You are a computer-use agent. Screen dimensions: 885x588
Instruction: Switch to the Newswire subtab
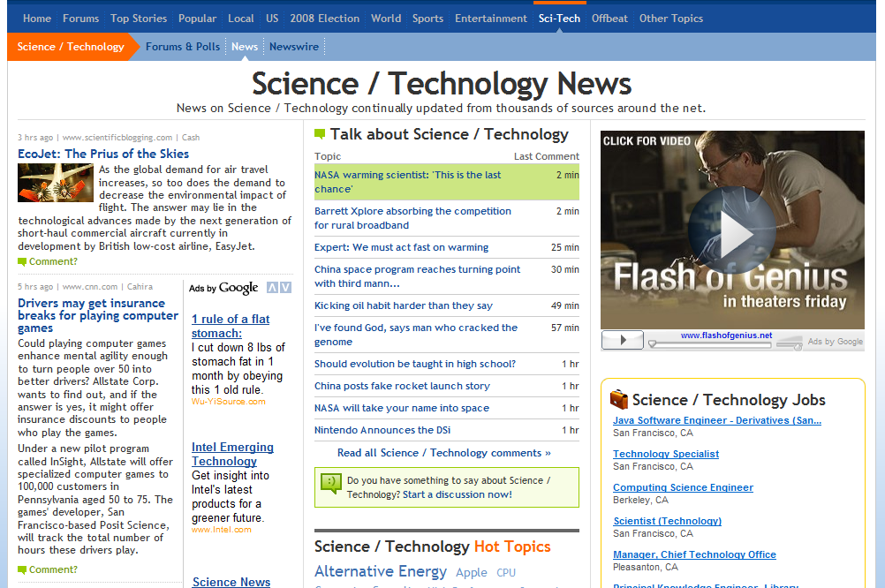(x=294, y=47)
